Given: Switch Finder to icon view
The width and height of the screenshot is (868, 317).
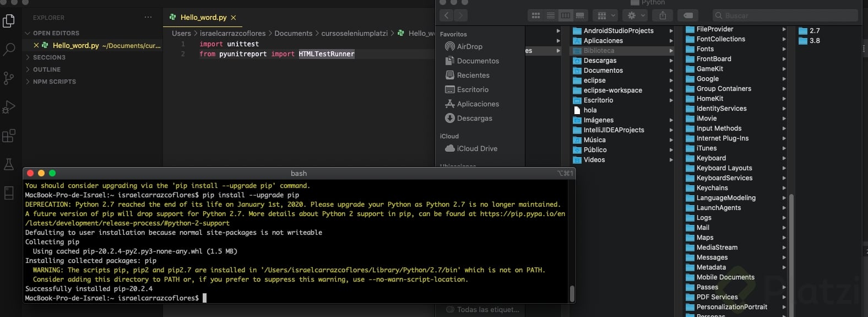Looking at the screenshot, I should coord(535,15).
